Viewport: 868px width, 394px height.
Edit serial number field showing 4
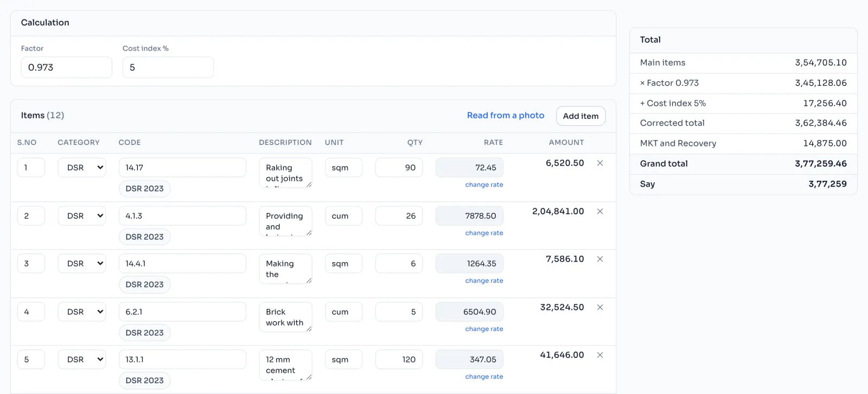click(x=31, y=312)
